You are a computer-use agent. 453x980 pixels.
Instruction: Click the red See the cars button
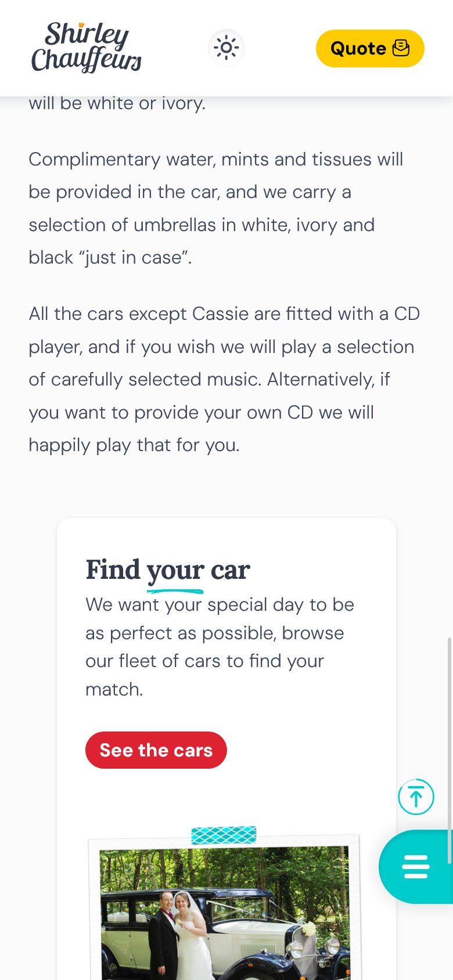tap(156, 750)
